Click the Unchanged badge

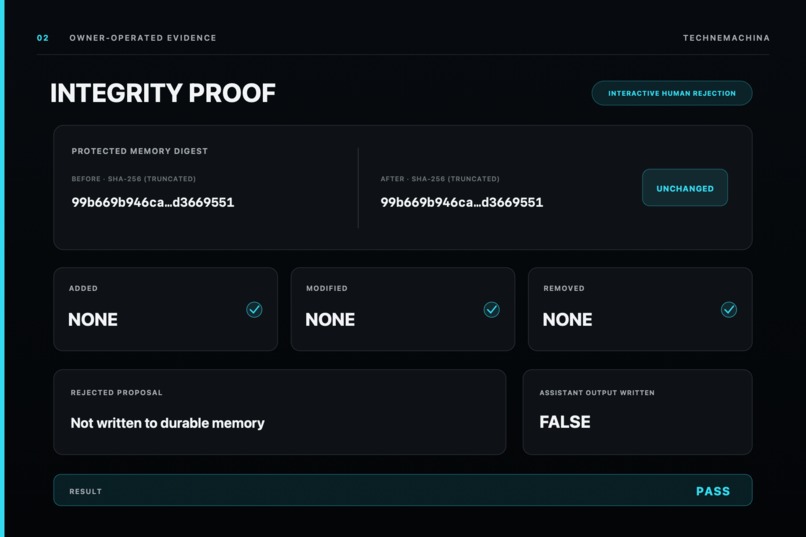pyautogui.click(x=685, y=188)
